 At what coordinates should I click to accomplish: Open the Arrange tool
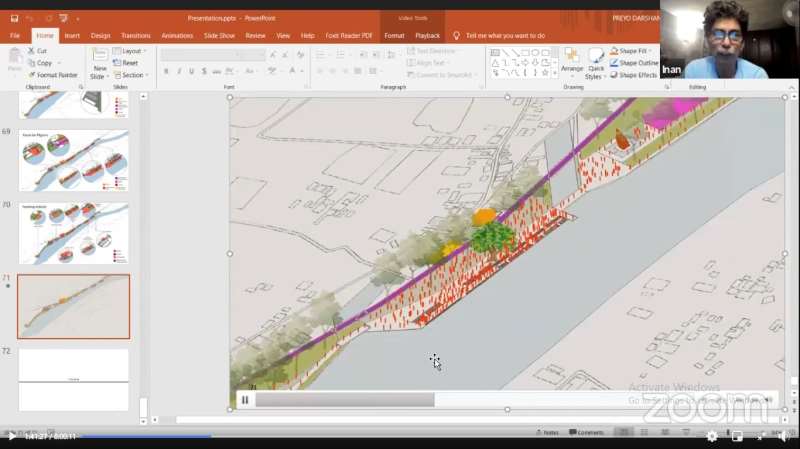click(571, 61)
